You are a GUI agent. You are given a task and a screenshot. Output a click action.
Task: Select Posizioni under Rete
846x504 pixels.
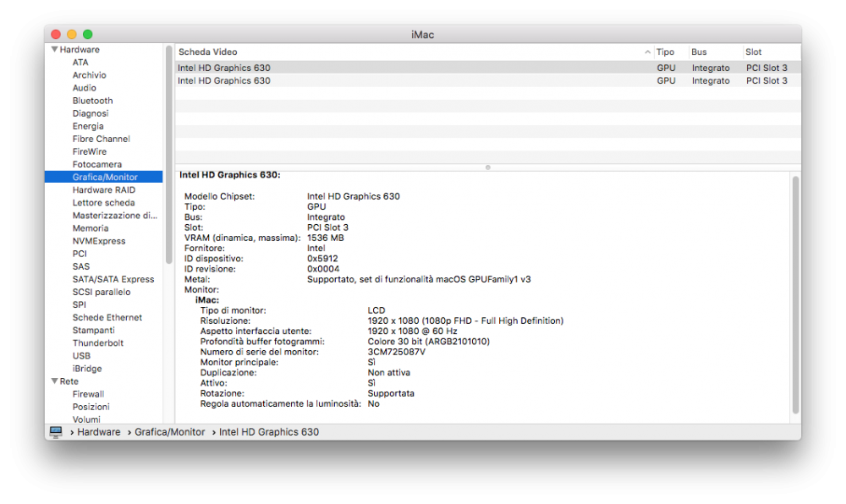91,407
